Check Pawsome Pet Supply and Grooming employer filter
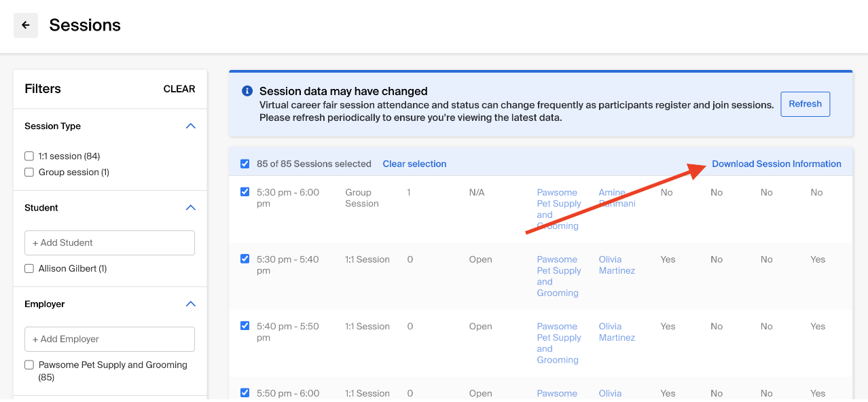Viewport: 868px width, 402px height. click(x=29, y=365)
